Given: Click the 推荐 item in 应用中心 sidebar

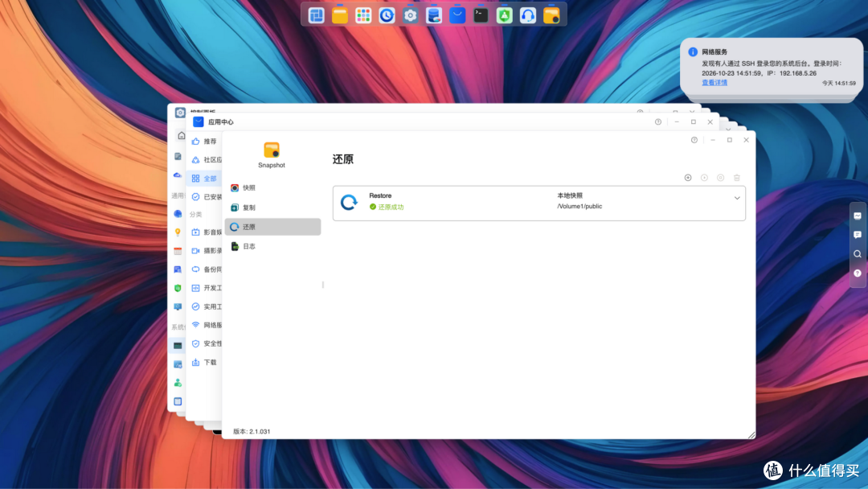Looking at the screenshot, I should 205,142.
